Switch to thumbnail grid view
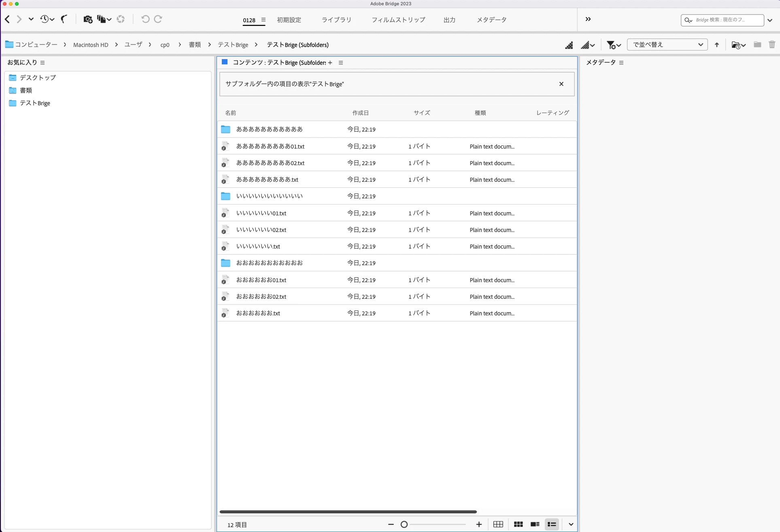Screen dimensions: 780x532 pos(518,524)
